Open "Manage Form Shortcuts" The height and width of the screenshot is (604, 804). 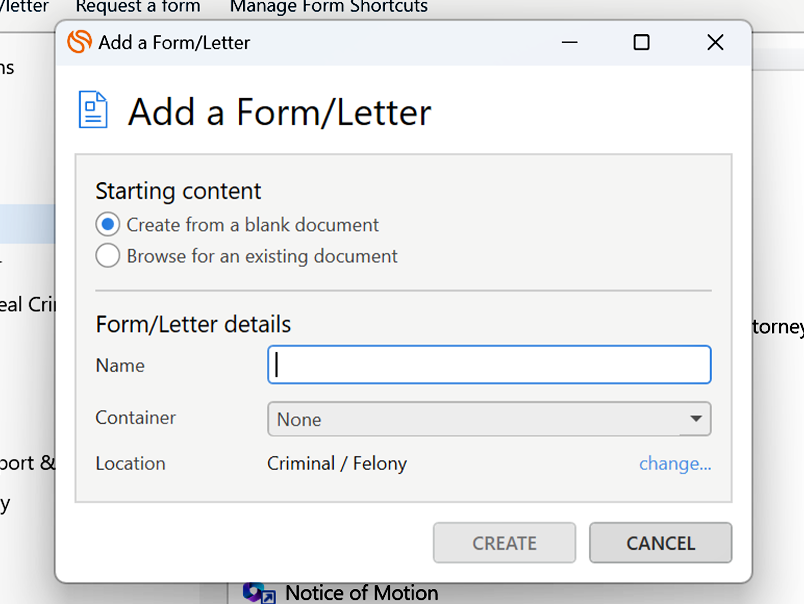tap(331, 8)
